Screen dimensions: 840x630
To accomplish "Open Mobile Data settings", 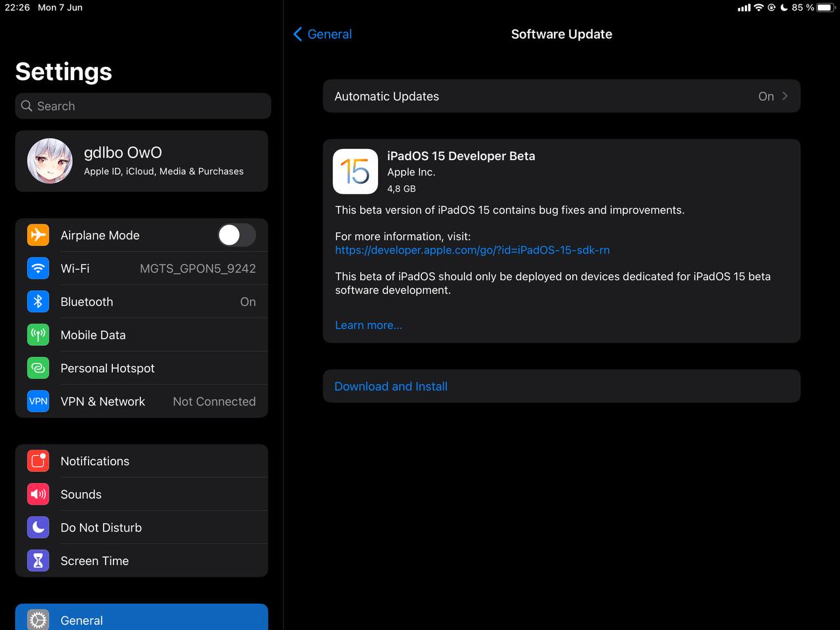I will coord(142,335).
